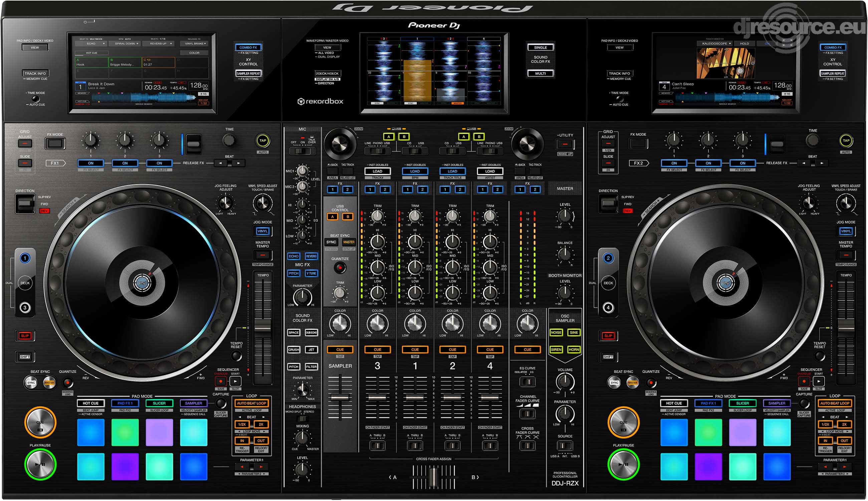This screenshot has height=501, width=868.
Task: Enable the V TUNE mic FX button
Action: coord(311,273)
